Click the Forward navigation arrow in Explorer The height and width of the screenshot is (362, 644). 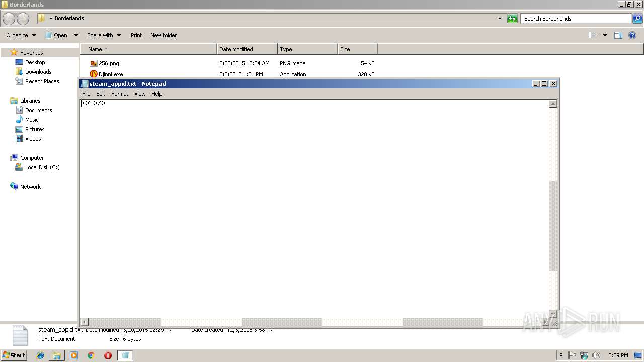23,19
